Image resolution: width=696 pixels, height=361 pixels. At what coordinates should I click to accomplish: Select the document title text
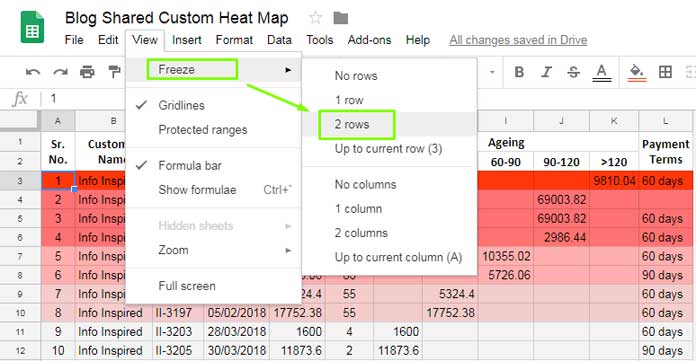pyautogui.click(x=177, y=18)
